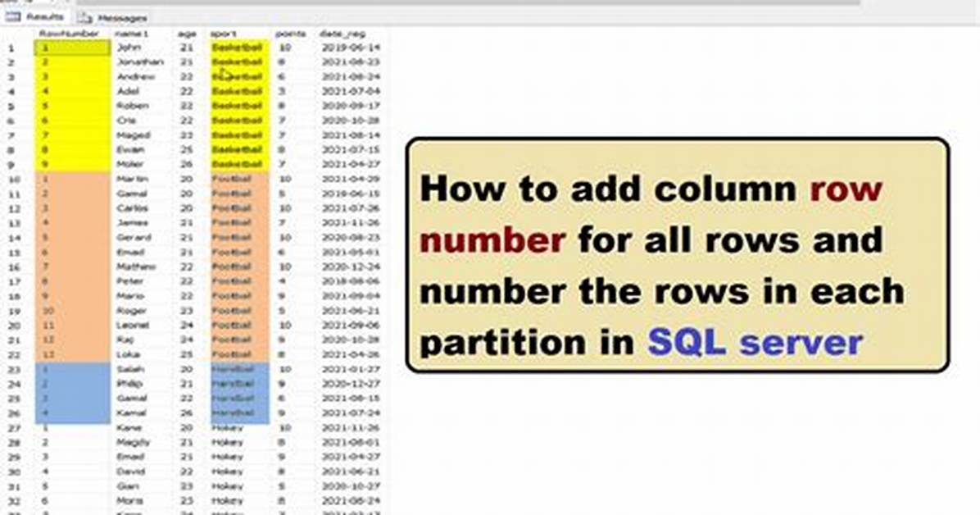
Task: Select row header 14
Action: [x=14, y=238]
